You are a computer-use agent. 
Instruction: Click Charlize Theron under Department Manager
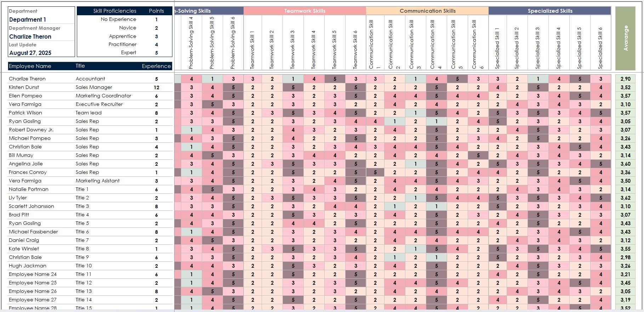pos(30,36)
